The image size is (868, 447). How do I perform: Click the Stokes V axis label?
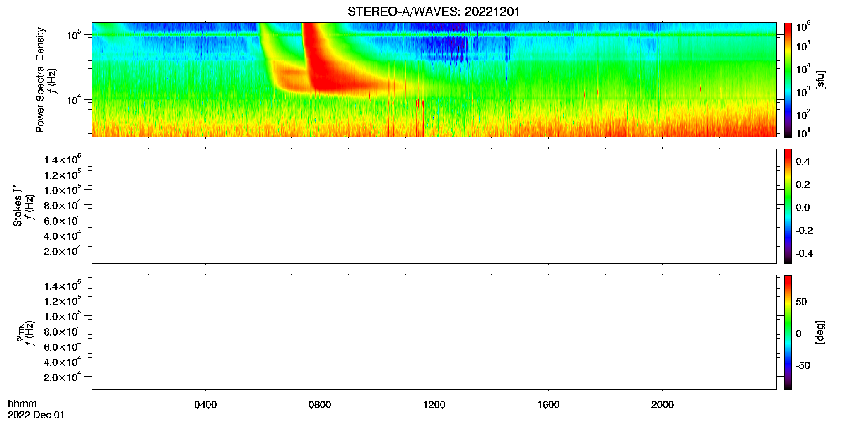point(17,206)
